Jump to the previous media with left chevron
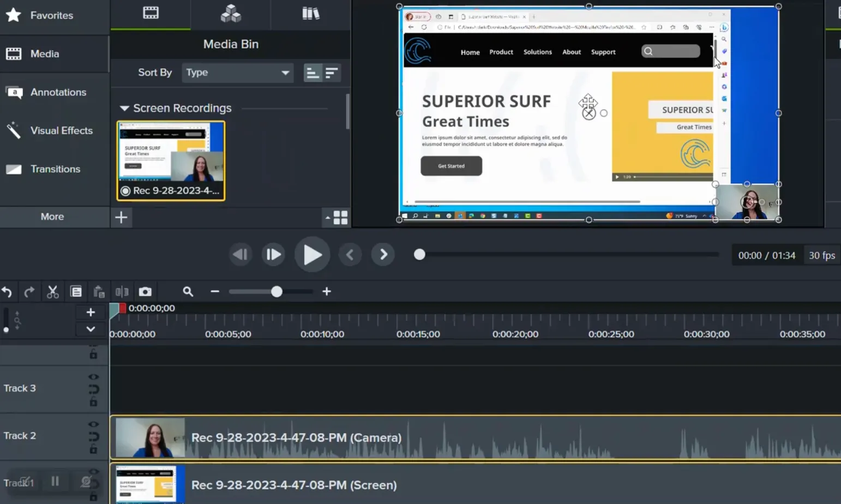 [350, 255]
